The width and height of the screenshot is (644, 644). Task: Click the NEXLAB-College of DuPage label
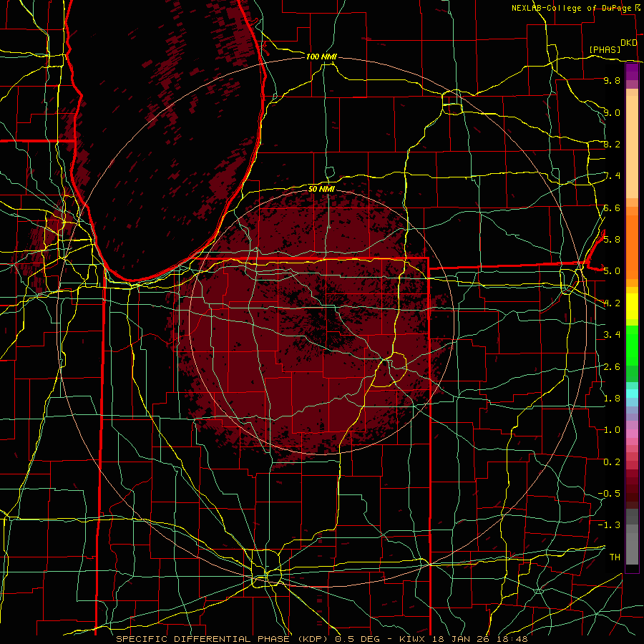[571, 8]
